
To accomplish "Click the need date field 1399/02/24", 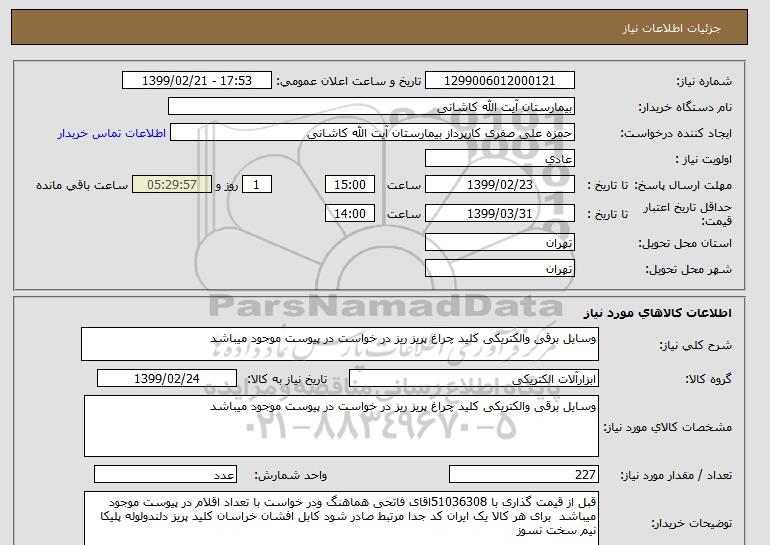I will point(167,379).
